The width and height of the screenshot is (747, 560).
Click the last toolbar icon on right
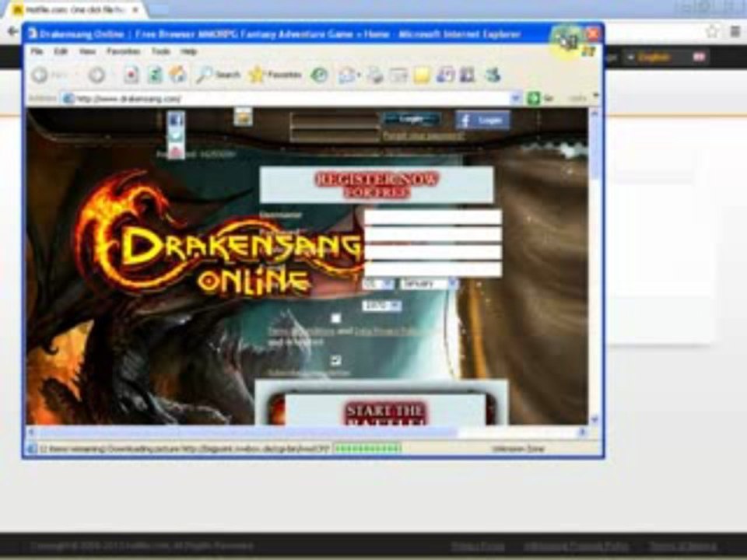(493, 75)
